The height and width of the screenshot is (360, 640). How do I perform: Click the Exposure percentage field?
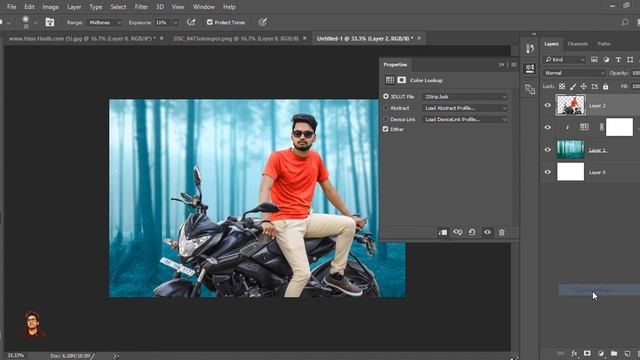pos(162,22)
